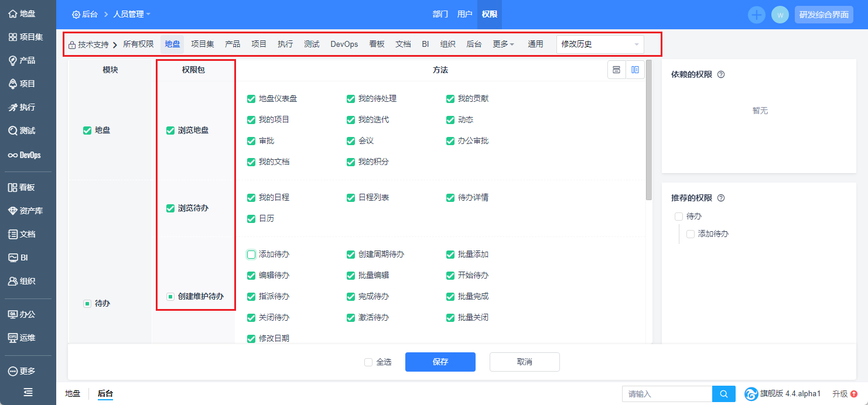Viewport: 868px width, 405px height.
Task: Expand the 更多 menu in permission tabs
Action: click(x=503, y=44)
